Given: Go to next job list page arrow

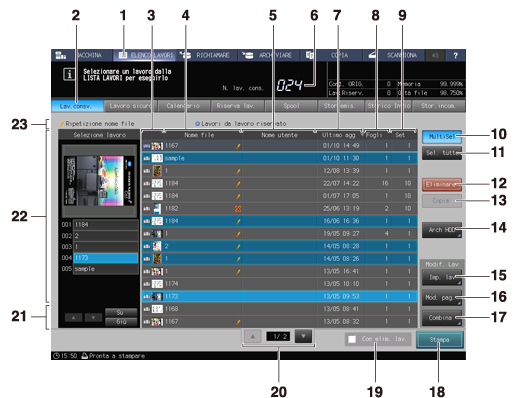Looking at the screenshot, I should (303, 337).
